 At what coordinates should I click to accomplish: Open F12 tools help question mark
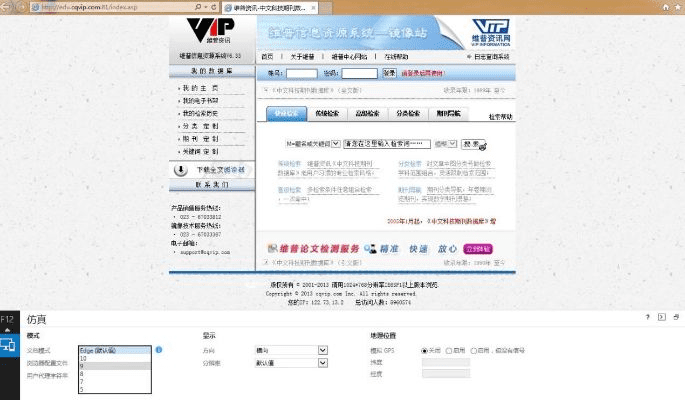pos(647,317)
